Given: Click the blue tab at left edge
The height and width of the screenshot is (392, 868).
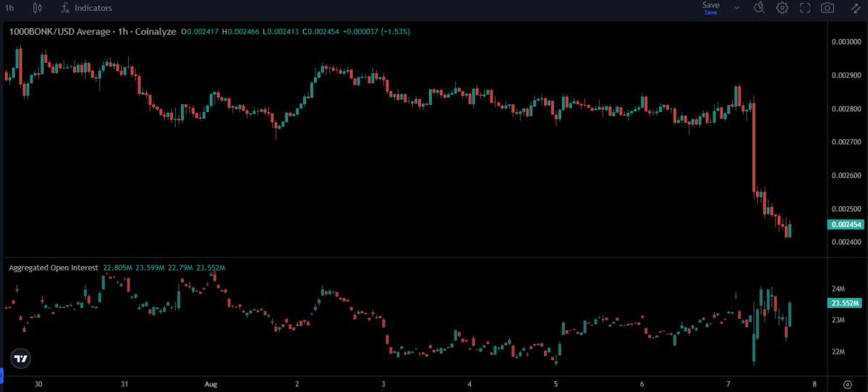Looking at the screenshot, I should pos(1,375).
